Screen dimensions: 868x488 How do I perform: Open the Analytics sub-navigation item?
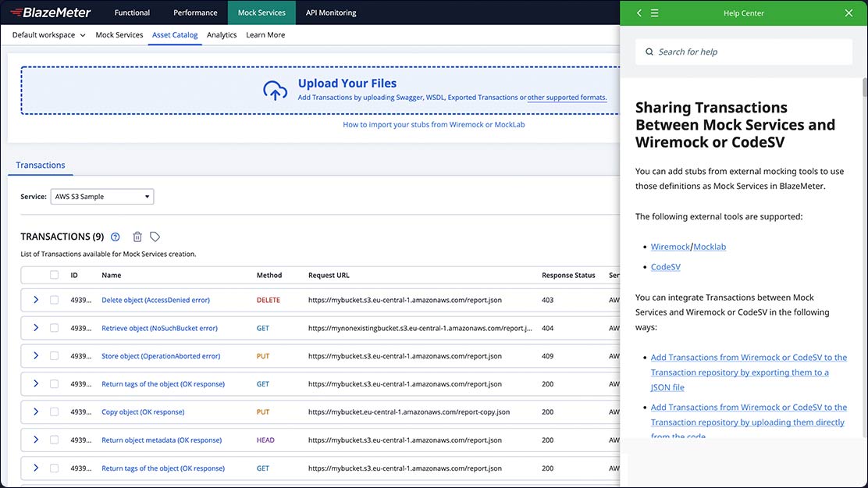pyautogui.click(x=222, y=35)
